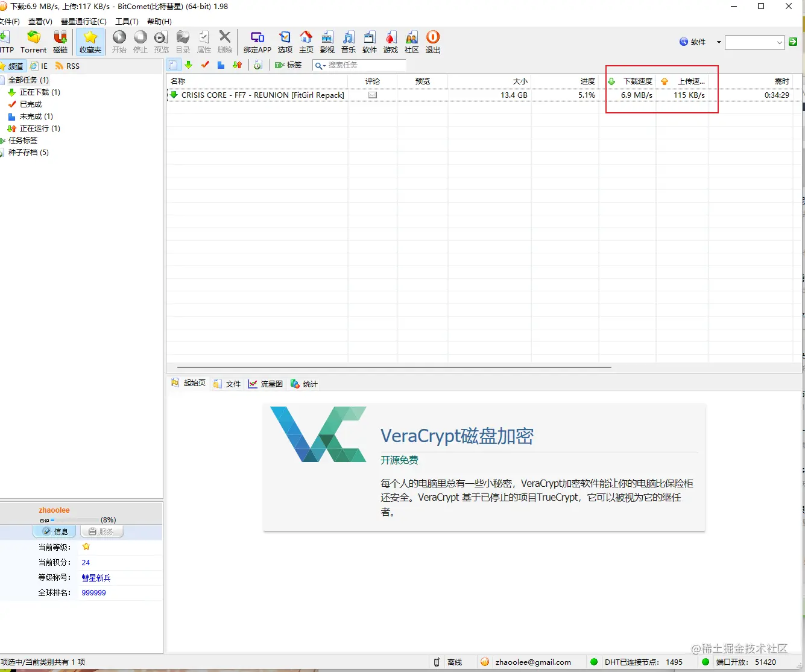Filter downloading tasks via green arrow icon

[189, 65]
